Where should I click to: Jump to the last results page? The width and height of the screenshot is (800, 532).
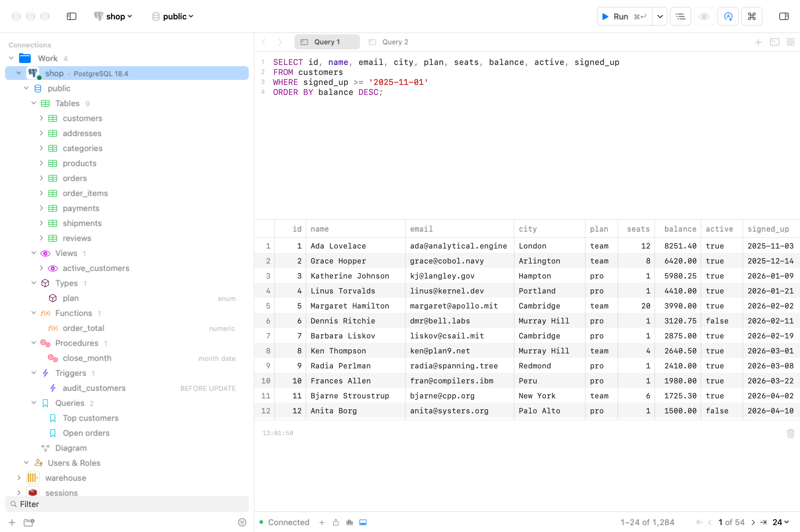pos(763,522)
